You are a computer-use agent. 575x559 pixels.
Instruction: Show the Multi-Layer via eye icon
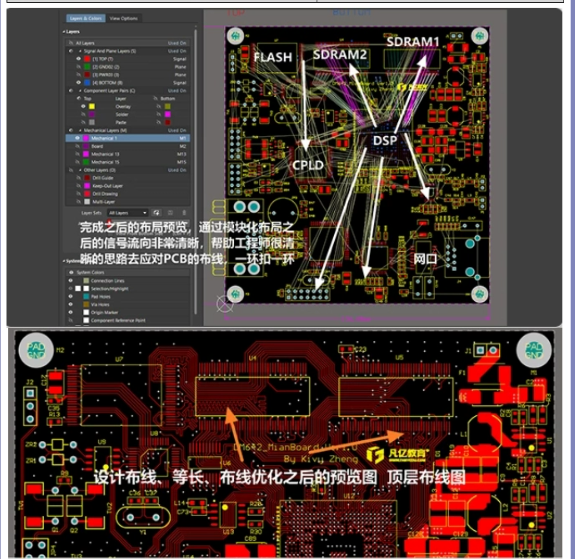(78, 202)
